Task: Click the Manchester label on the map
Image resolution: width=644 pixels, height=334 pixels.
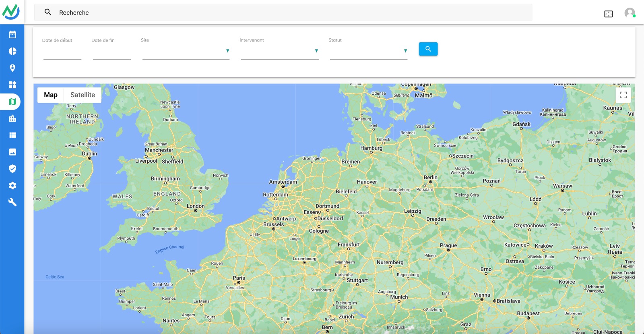Action: (159, 150)
